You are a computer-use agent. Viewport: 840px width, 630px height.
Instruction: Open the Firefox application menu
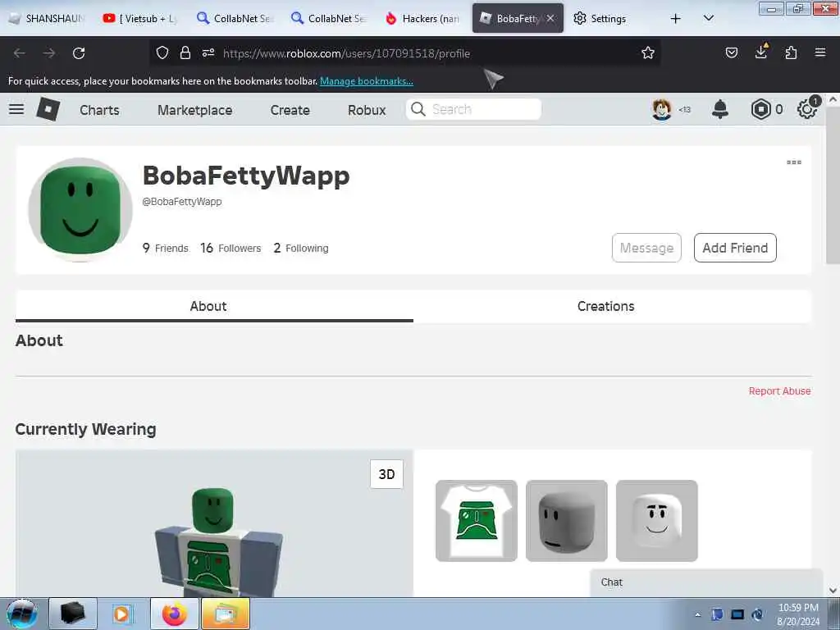pyautogui.click(x=820, y=53)
